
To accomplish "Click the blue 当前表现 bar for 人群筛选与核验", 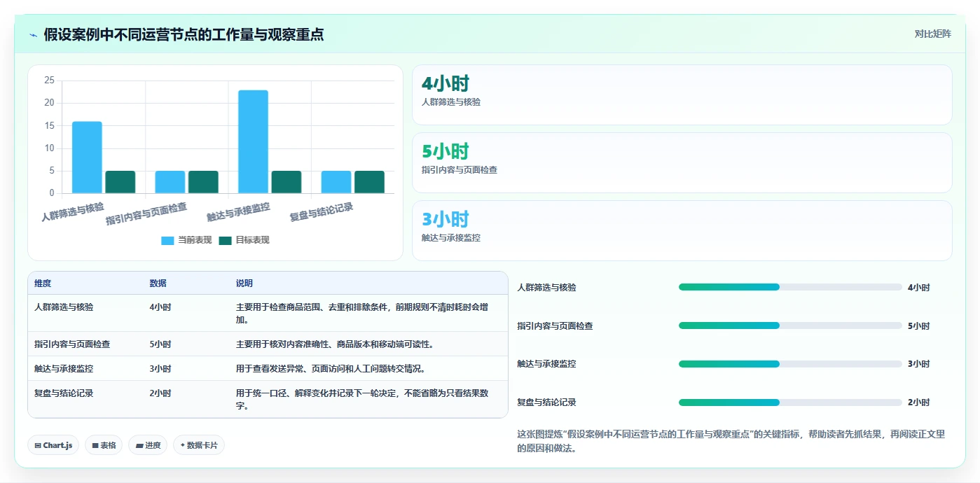I will point(87,157).
